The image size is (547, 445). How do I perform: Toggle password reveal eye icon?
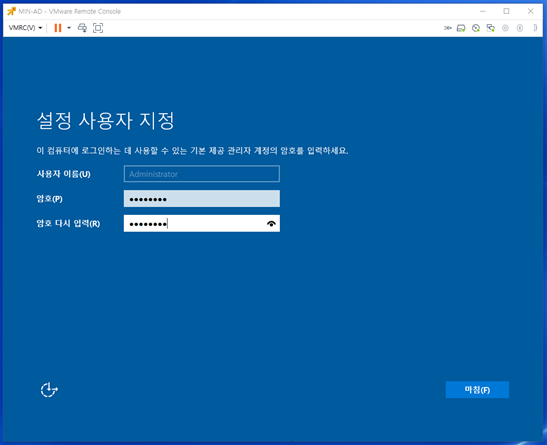[271, 224]
